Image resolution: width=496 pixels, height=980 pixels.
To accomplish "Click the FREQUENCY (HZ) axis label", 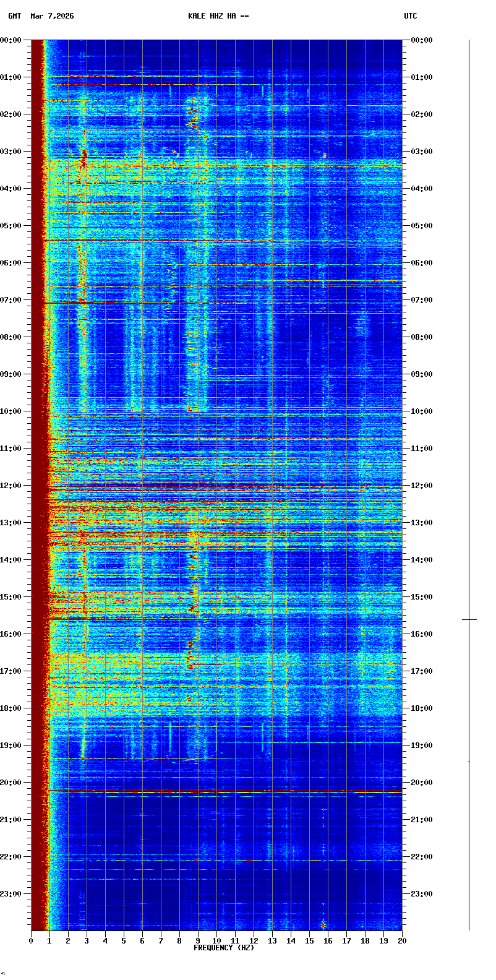I will tap(224, 948).
